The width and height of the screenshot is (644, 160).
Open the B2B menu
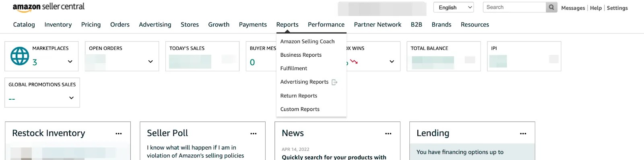point(417,25)
